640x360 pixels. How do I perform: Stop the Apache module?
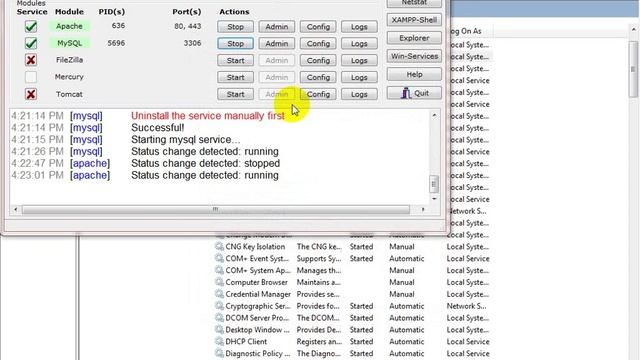pos(236,27)
